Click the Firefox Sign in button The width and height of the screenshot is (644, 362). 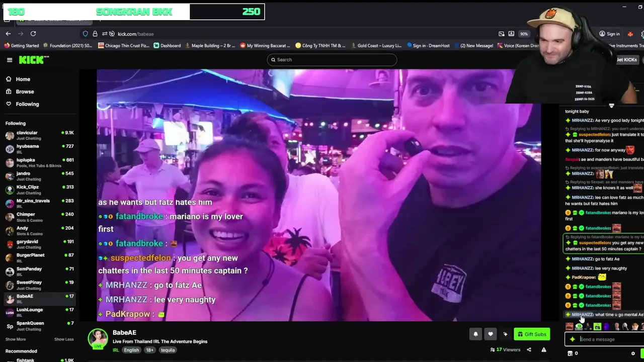609,34
